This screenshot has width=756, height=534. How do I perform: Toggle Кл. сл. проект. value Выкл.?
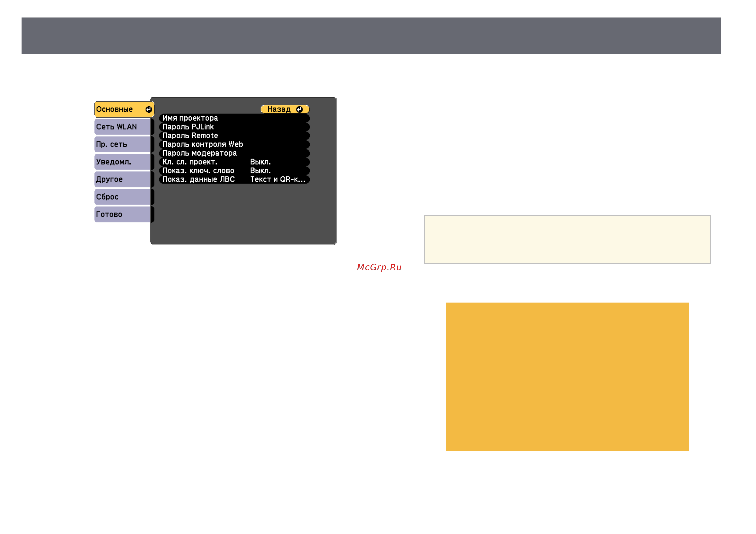point(261,162)
